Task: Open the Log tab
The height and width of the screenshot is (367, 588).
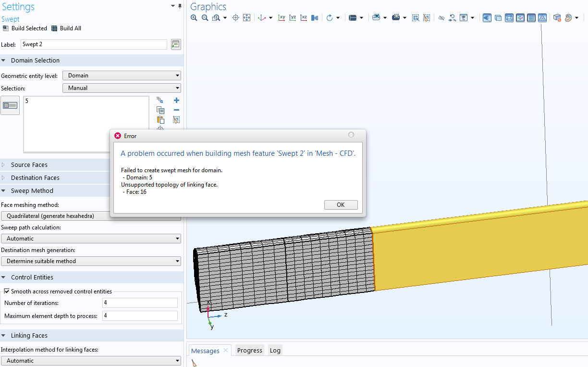Action: pos(275,351)
